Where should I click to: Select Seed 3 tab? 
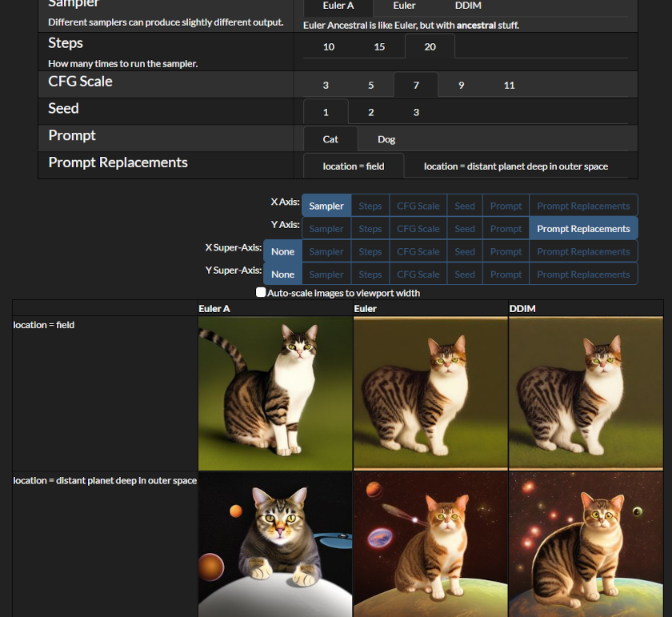(416, 112)
